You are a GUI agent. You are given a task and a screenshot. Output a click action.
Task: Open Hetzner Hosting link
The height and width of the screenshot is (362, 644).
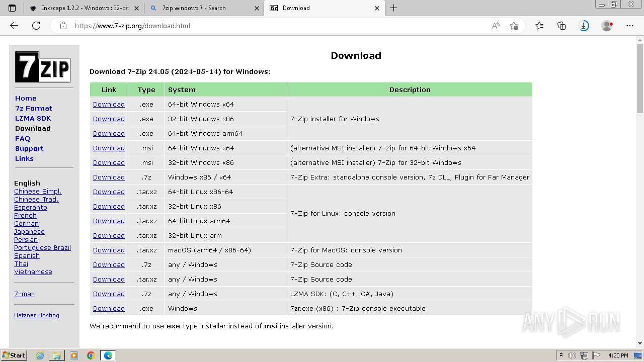pos(37,315)
